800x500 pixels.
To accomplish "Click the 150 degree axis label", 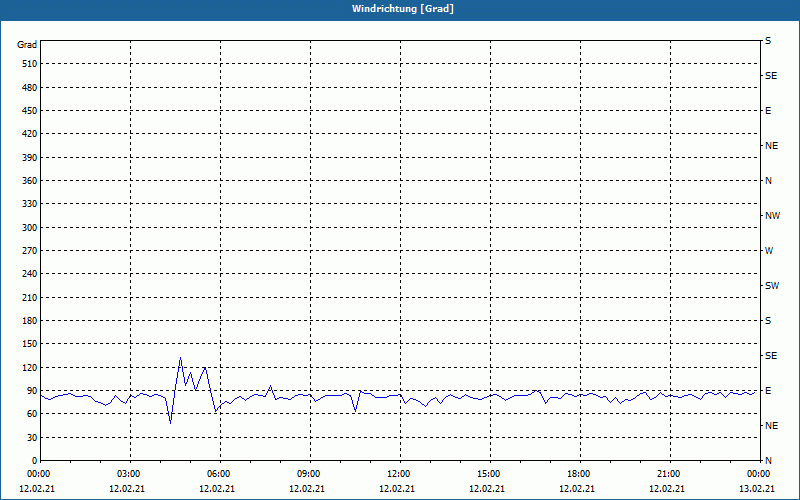I will 30,344.
